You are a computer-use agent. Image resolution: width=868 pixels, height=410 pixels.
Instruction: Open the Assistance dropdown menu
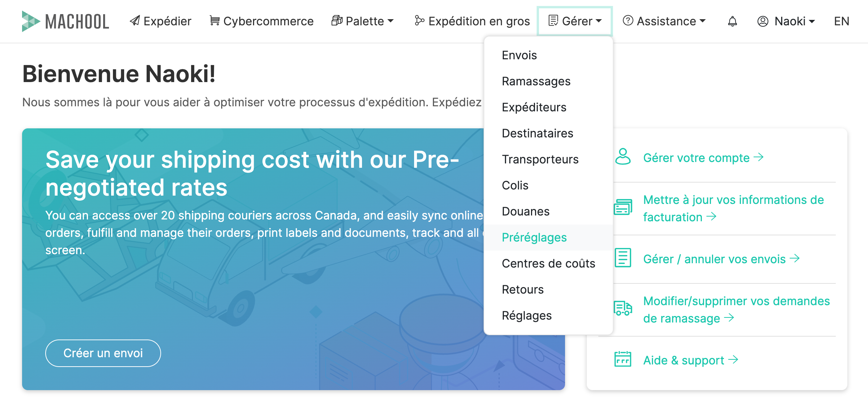pos(664,21)
